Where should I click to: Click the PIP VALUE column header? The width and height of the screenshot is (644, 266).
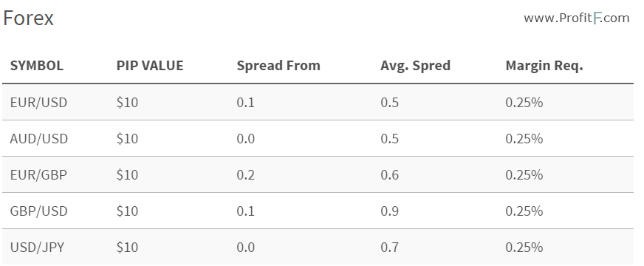150,66
